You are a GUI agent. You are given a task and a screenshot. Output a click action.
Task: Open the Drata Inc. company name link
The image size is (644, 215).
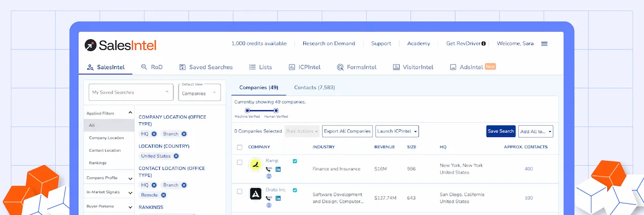click(x=276, y=190)
